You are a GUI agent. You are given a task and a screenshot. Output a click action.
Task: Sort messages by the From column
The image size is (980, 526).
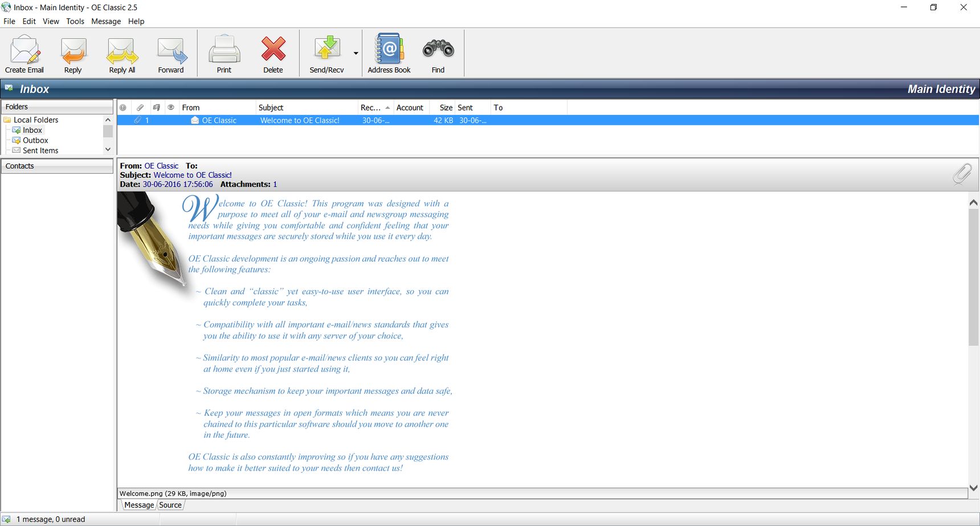point(217,107)
